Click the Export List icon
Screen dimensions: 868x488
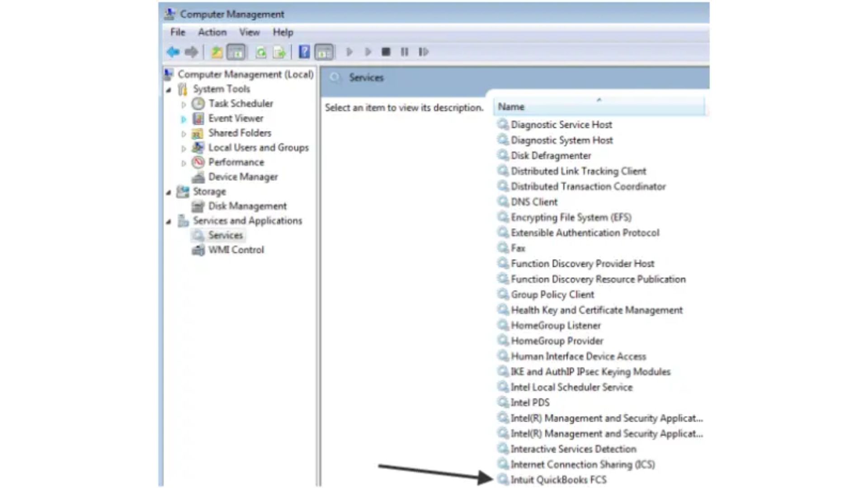coord(279,52)
